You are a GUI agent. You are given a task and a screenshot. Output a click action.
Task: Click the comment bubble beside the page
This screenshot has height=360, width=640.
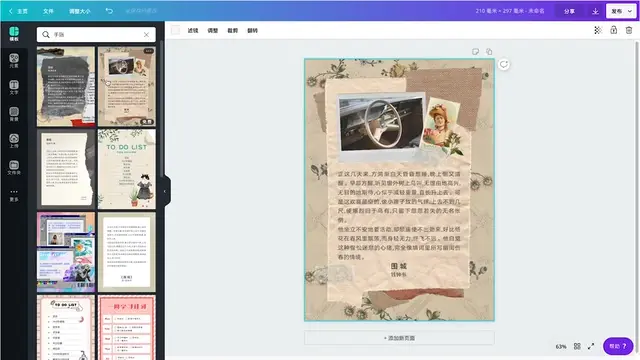[504, 64]
